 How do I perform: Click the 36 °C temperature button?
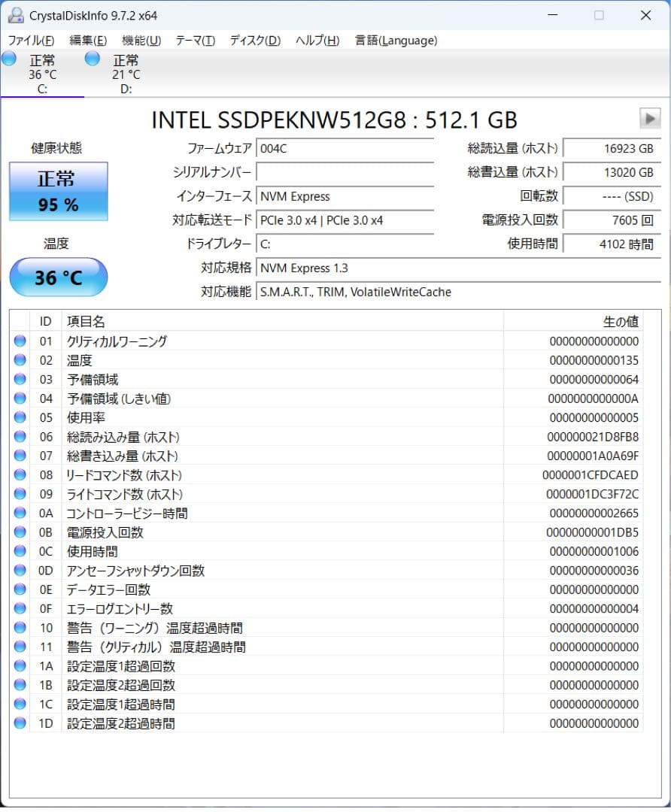(x=59, y=277)
